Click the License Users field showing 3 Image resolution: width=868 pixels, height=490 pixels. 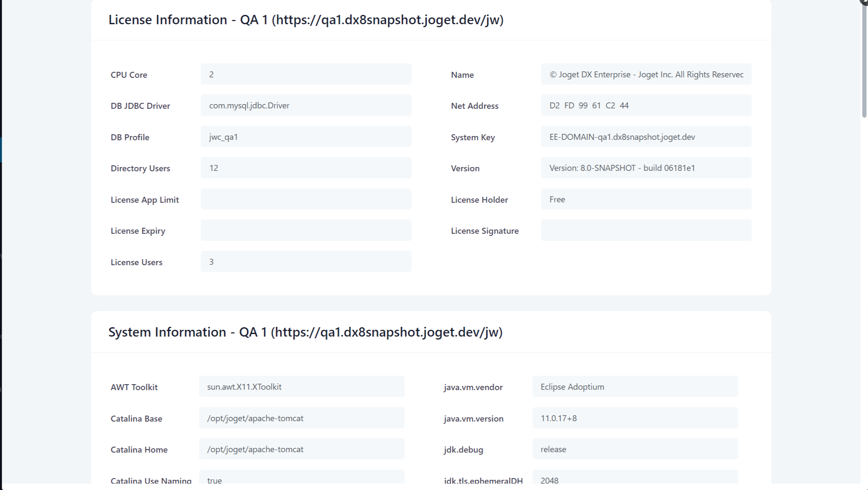tap(305, 262)
